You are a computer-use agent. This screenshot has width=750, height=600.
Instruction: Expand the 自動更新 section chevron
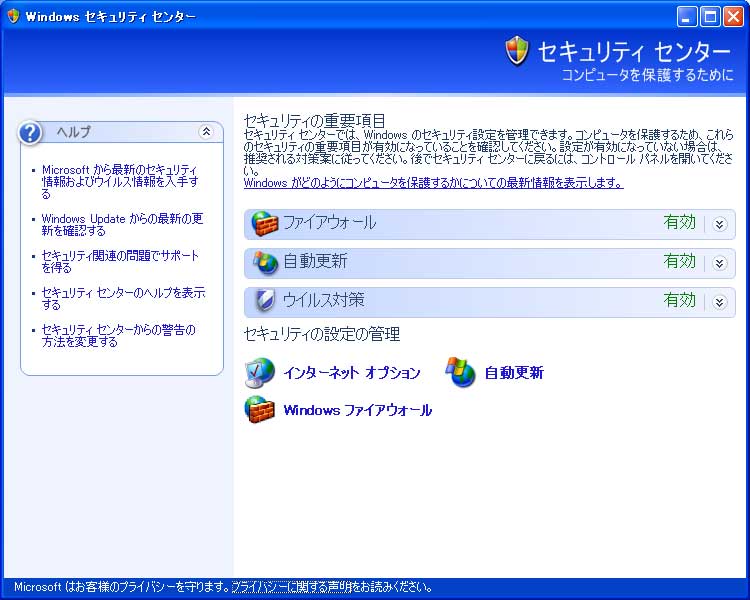click(719, 263)
